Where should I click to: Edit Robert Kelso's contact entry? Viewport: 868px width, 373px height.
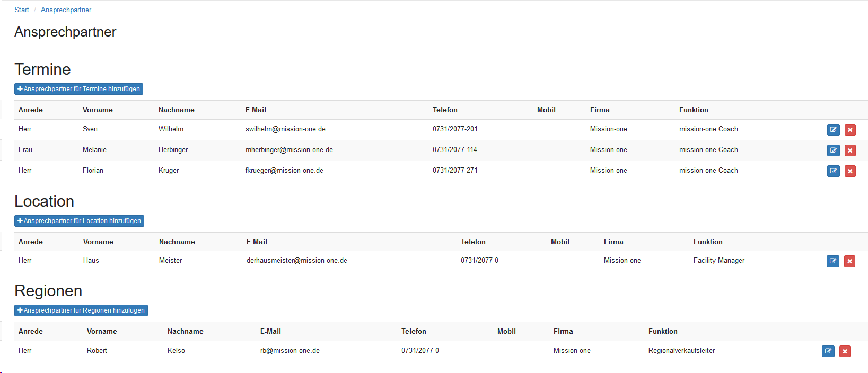click(828, 351)
